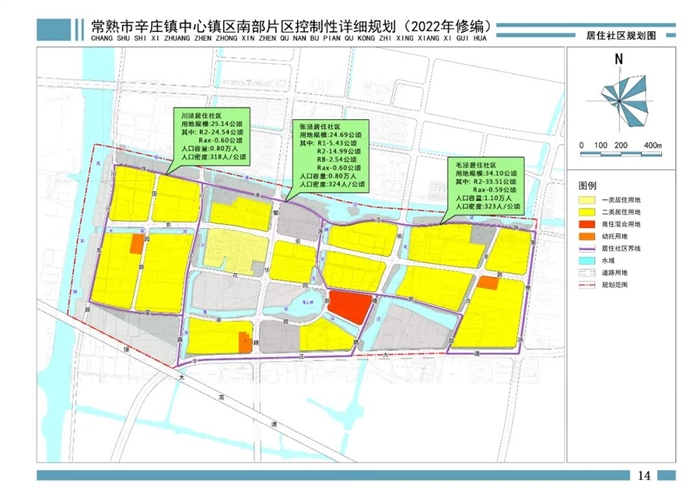Click the 居住社区规划图 title at top right
700x494 pixels.
click(620, 34)
